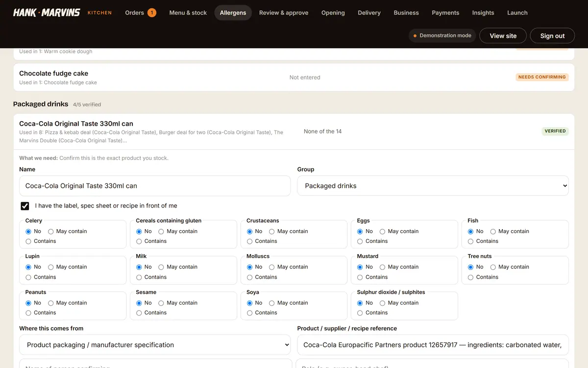Select 'Contains' for Soya

tap(250, 313)
